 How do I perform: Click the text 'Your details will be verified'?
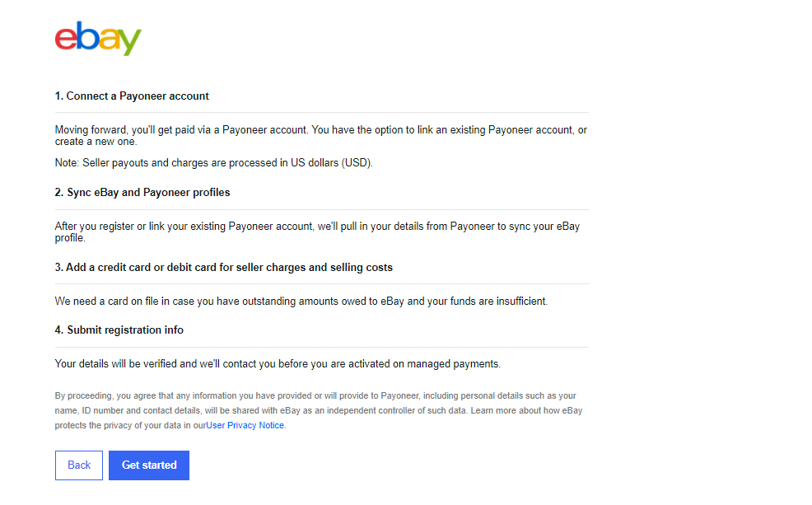(278, 364)
